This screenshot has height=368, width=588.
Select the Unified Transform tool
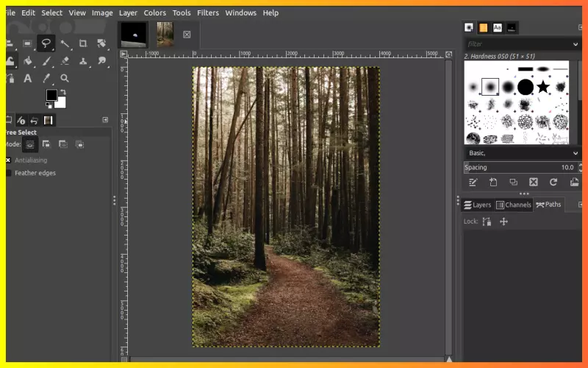tap(101, 43)
